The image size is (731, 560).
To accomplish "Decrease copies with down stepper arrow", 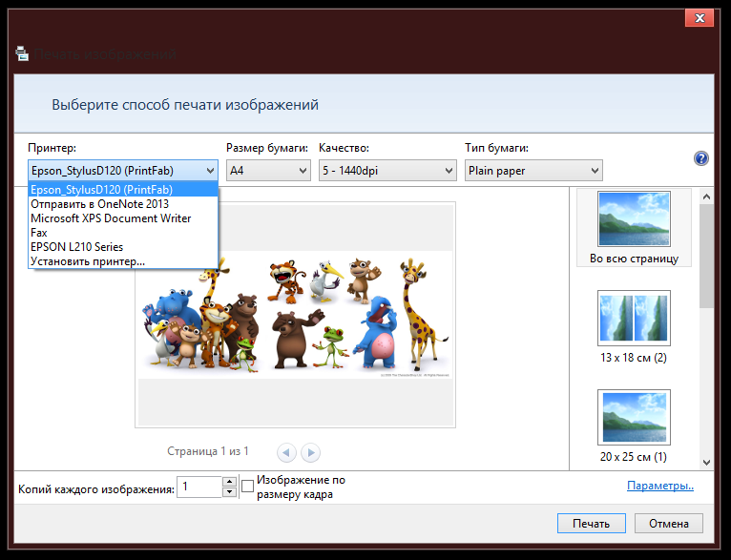I will coord(229,492).
